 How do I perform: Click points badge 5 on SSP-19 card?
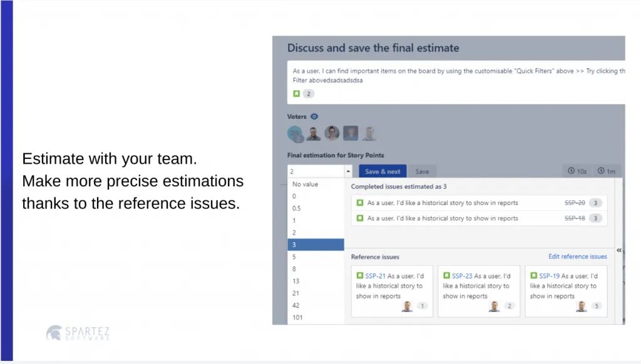(597, 306)
